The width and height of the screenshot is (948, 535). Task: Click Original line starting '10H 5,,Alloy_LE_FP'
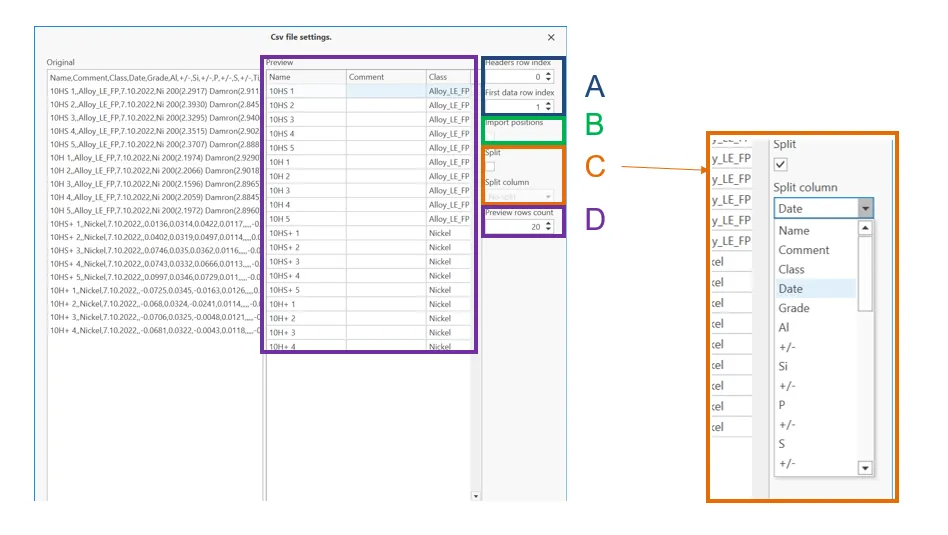(x=154, y=211)
